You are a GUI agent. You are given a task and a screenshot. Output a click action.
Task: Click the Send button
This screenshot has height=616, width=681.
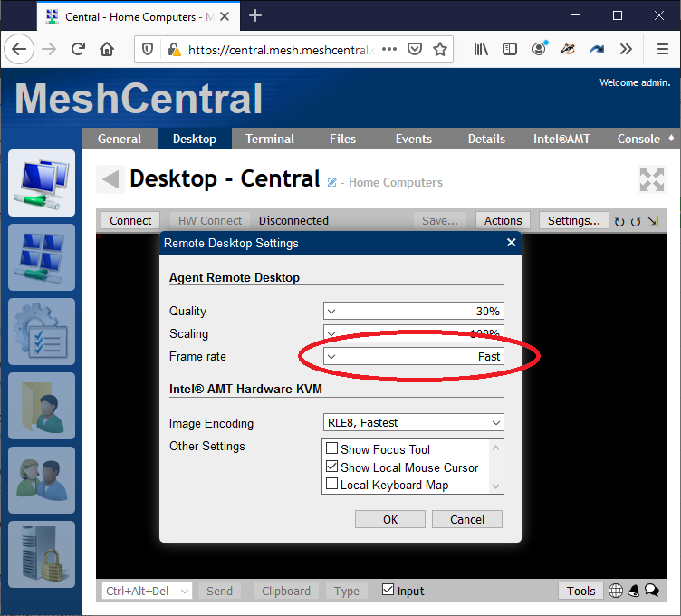point(219,591)
